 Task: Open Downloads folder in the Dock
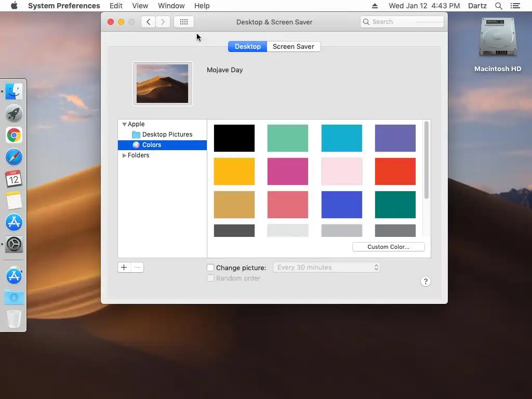[x=14, y=298]
